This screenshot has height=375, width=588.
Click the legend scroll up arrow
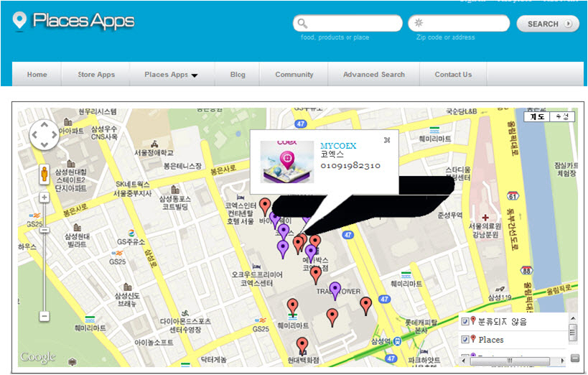(573, 318)
